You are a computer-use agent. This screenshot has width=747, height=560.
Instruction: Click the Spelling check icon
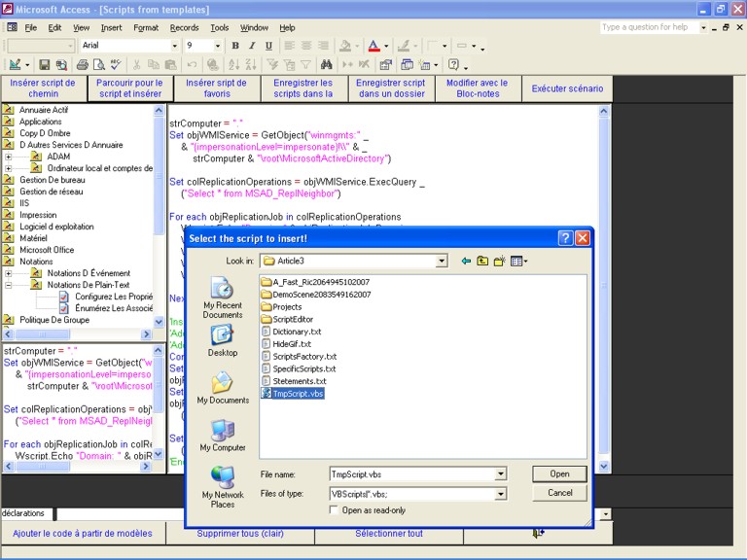click(x=116, y=65)
